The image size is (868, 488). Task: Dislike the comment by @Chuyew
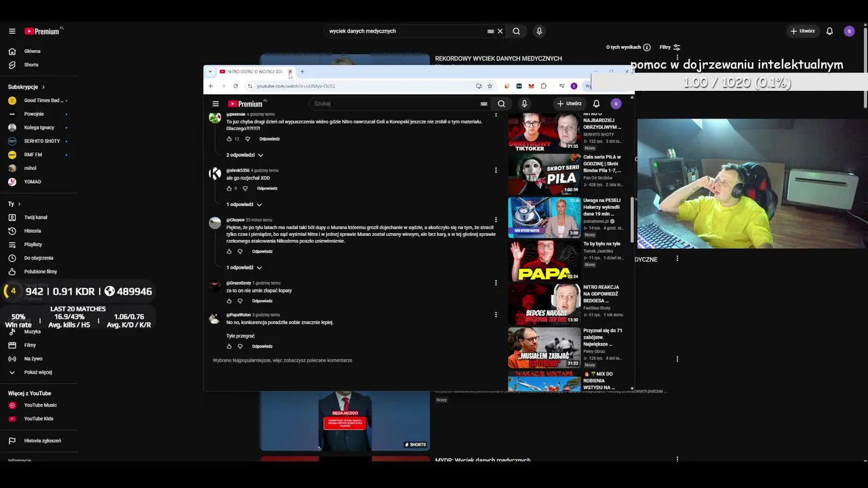click(x=240, y=251)
